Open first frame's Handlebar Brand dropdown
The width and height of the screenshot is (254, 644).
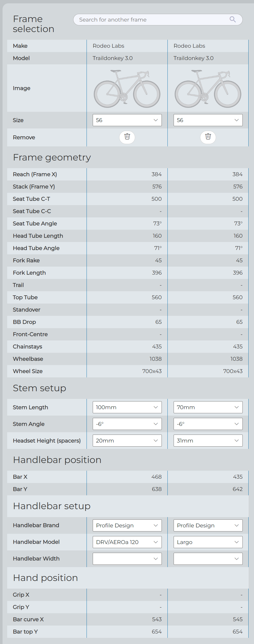[x=127, y=526]
